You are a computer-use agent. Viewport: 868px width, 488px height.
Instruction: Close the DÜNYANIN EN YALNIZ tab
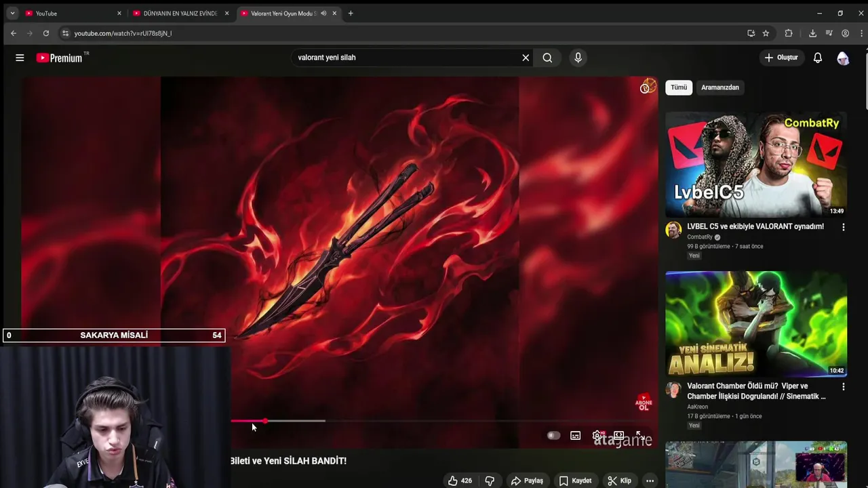(226, 14)
